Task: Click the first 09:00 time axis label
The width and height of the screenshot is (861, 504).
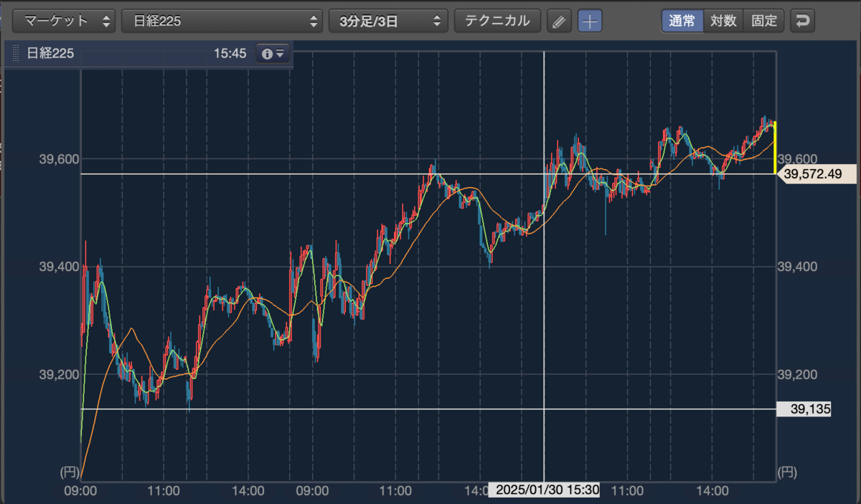Action: (81, 491)
